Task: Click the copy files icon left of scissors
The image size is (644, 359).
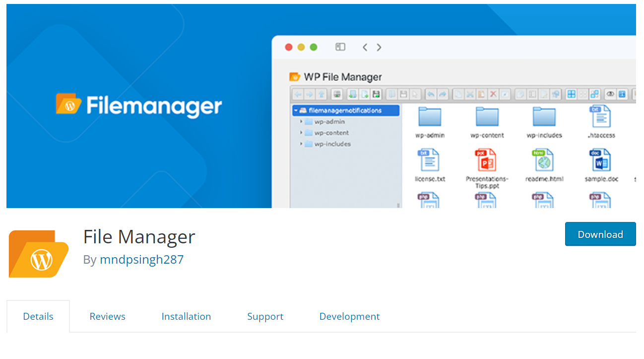Action: 458,94
